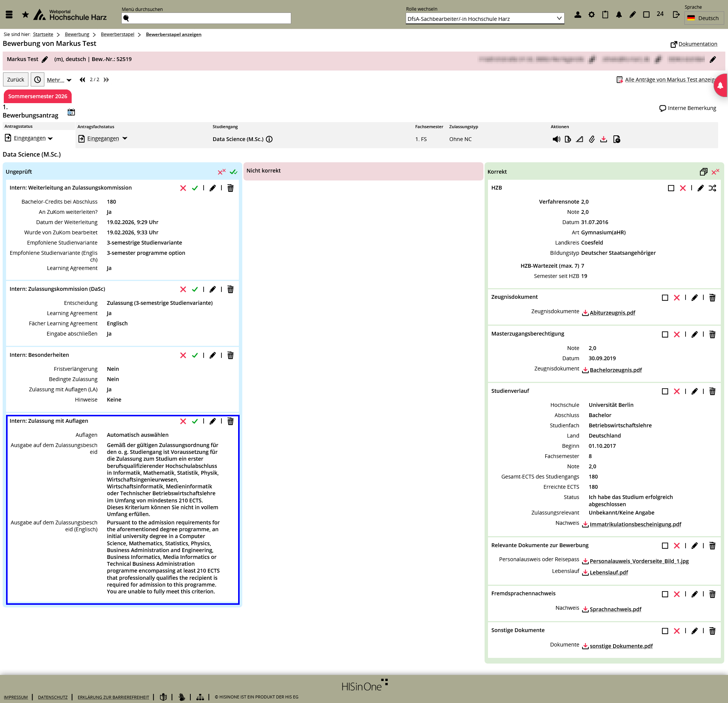Viewport: 728px width, 703px height.
Task: Click the megaphone icon under Aktionen
Action: coord(556,139)
